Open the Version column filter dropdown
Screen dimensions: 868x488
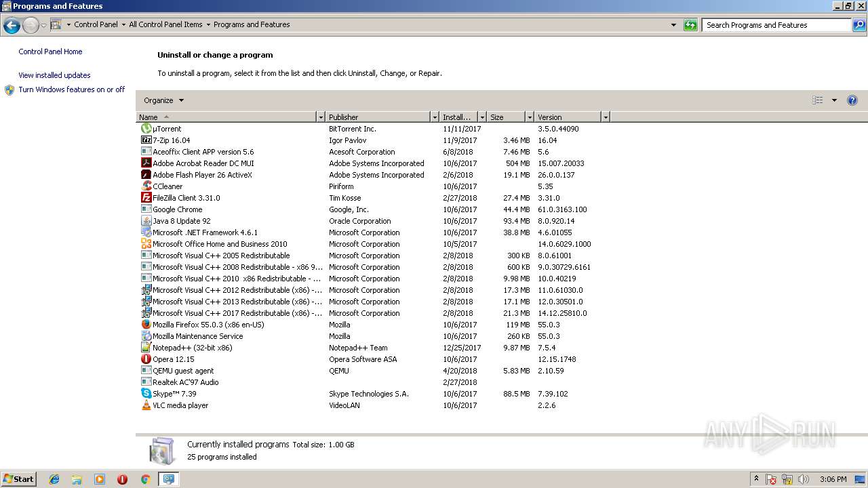606,117
